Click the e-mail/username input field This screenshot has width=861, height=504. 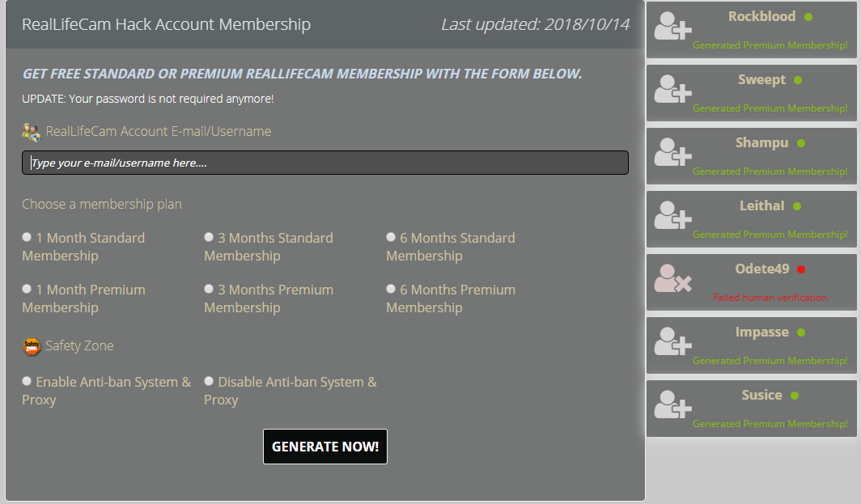click(325, 163)
